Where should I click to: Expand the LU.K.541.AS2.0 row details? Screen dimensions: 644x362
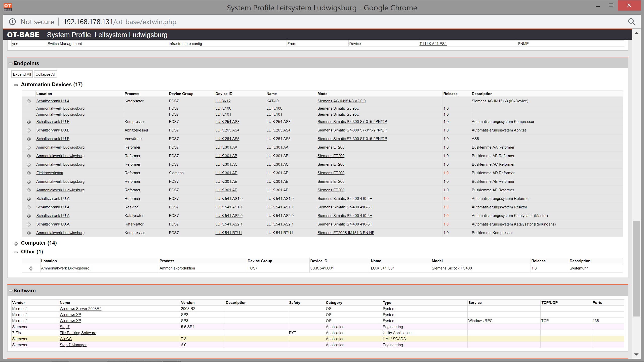[29, 216]
